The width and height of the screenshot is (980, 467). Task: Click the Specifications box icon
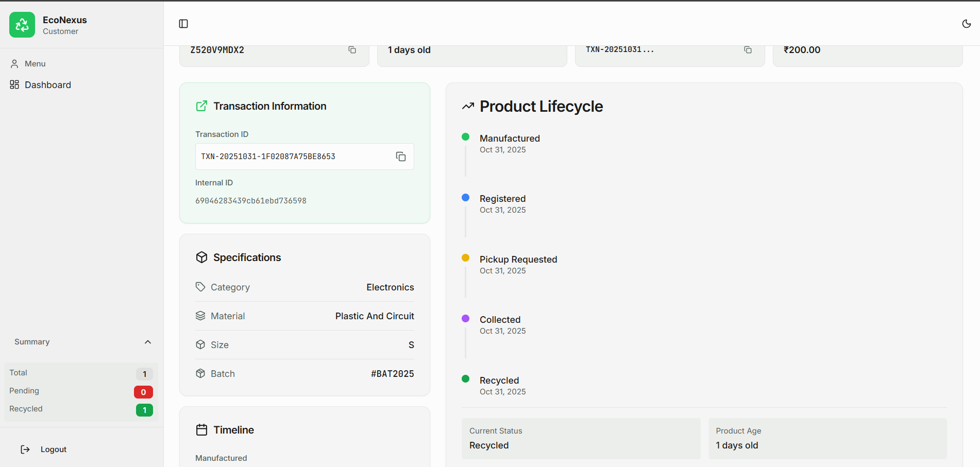coord(201,257)
